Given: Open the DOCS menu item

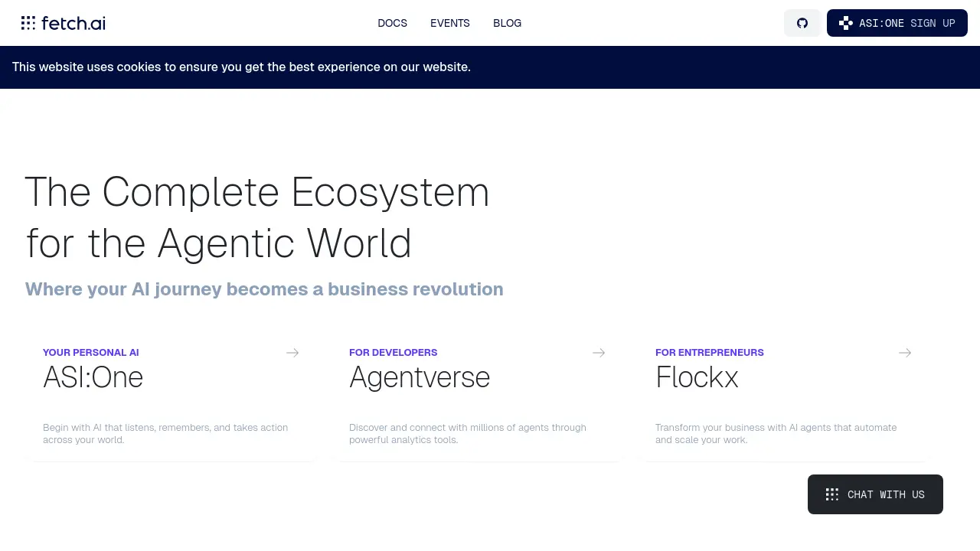Looking at the screenshot, I should (392, 23).
